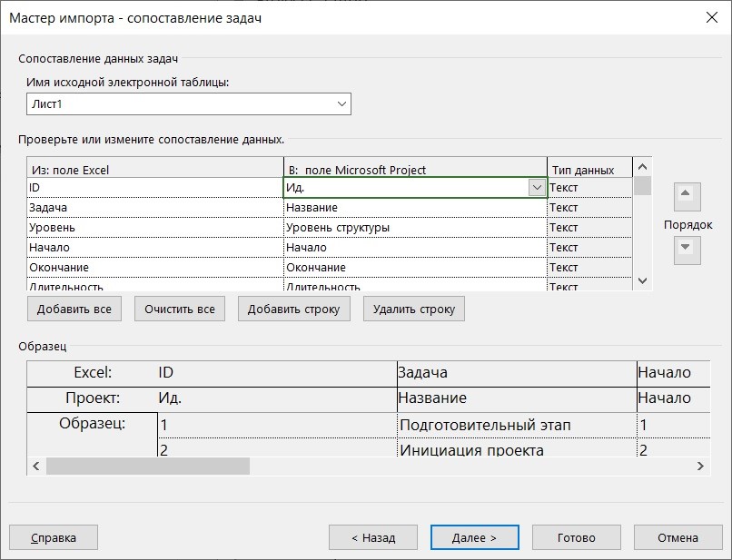The image size is (732, 560).
Task: Select the Уровень структуры mapping cell
Action: (x=414, y=228)
